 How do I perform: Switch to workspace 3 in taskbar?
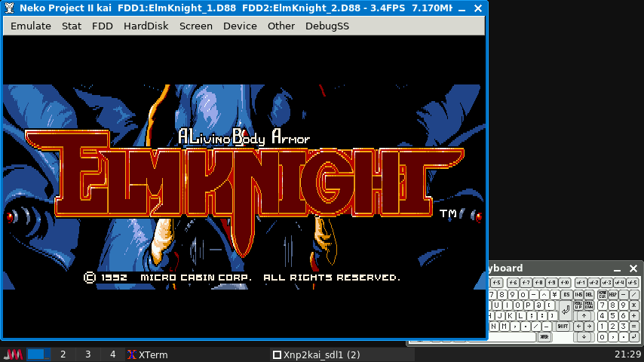[88, 354]
